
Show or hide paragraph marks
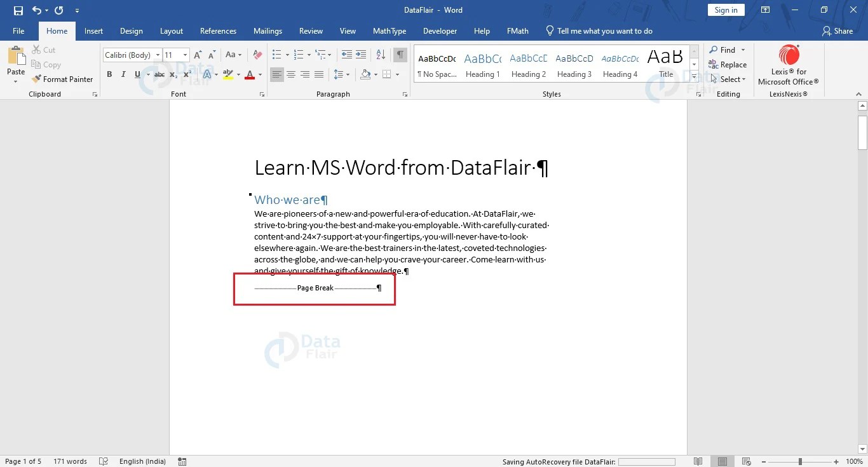(x=400, y=55)
